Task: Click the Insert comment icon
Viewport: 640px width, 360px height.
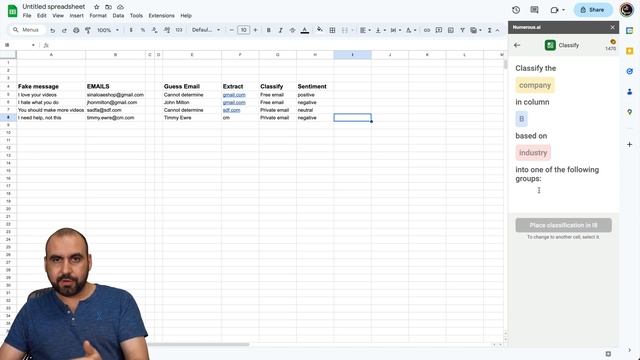Action: [x=439, y=30]
